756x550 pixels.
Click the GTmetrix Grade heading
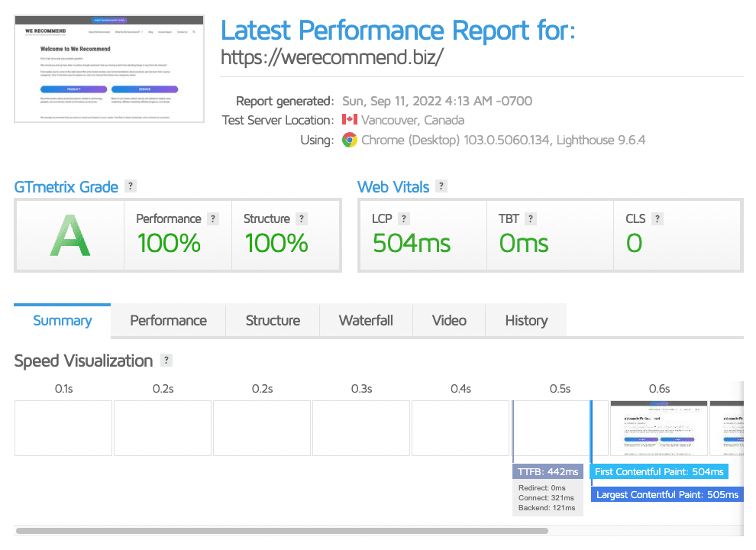[x=66, y=187]
